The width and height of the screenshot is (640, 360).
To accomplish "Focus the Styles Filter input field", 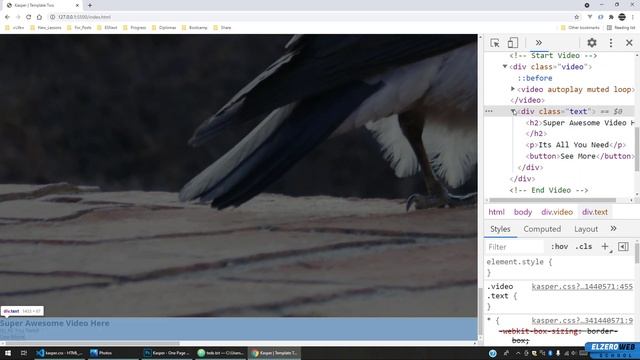I will pos(515,247).
